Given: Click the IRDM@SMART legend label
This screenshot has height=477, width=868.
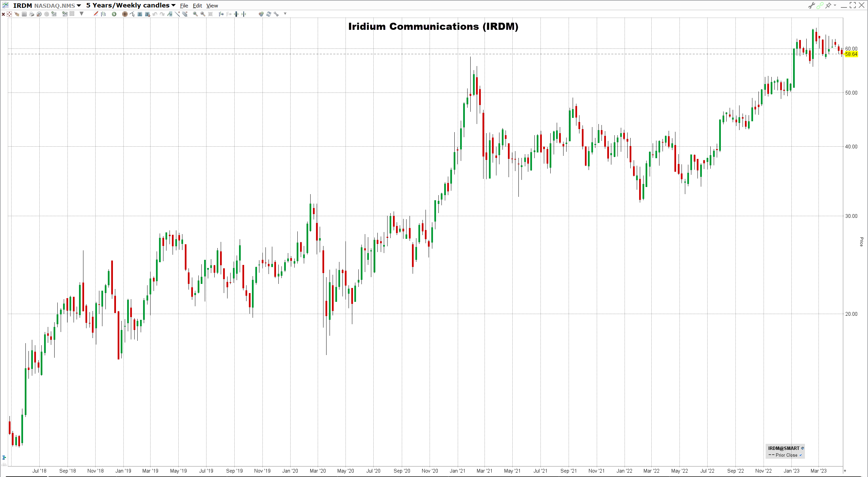Looking at the screenshot, I should pos(784,448).
